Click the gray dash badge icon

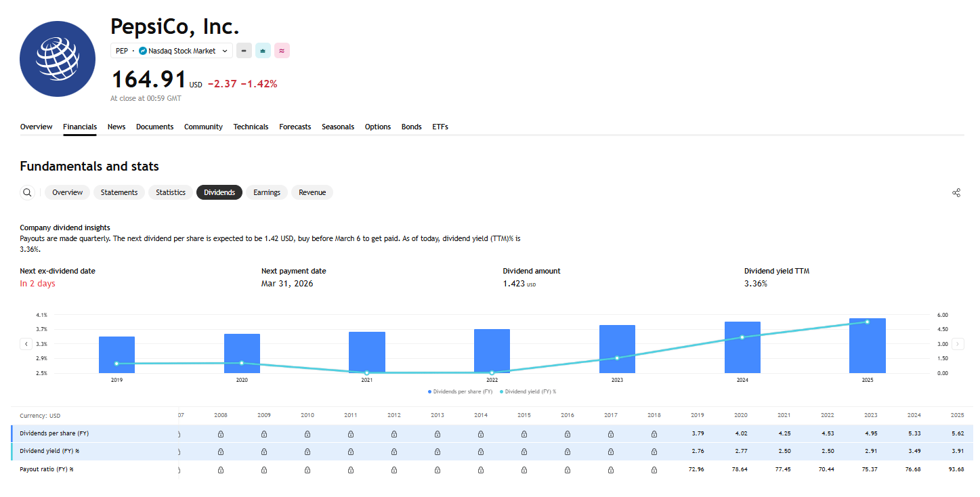(x=244, y=51)
